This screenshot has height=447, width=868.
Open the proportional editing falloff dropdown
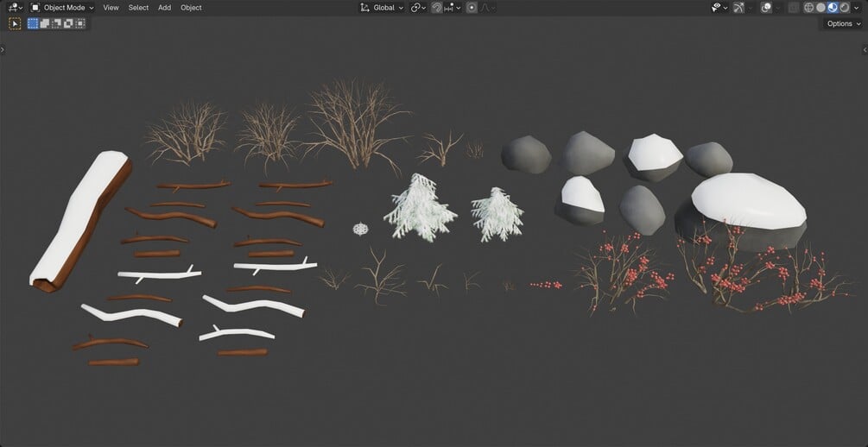pyautogui.click(x=487, y=8)
